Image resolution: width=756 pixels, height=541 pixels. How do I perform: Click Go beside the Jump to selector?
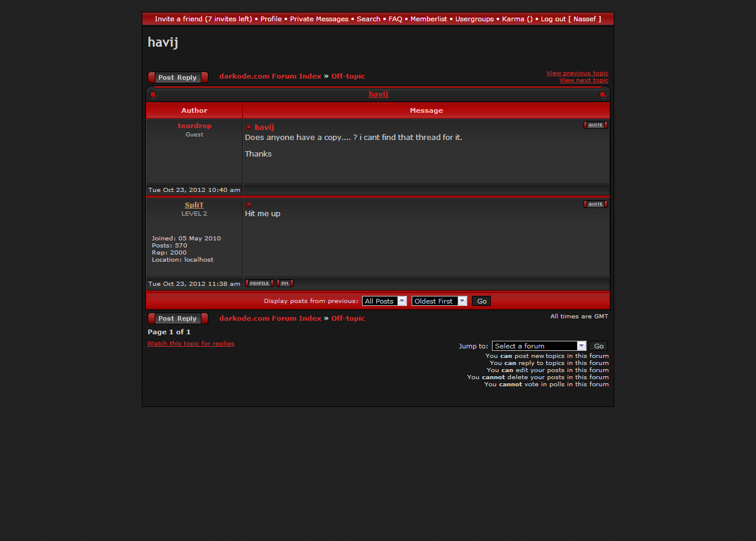[x=598, y=346]
